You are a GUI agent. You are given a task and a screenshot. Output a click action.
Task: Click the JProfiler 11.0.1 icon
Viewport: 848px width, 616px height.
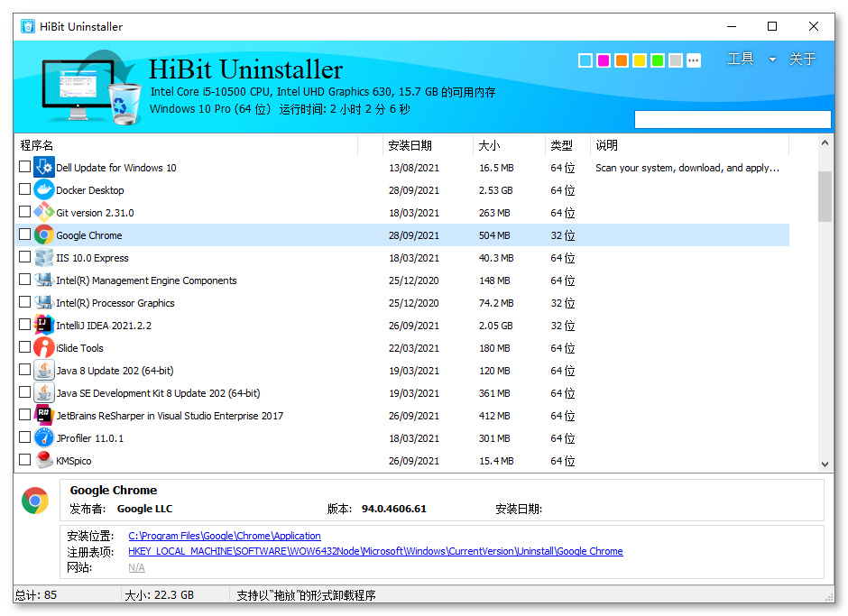tap(44, 437)
